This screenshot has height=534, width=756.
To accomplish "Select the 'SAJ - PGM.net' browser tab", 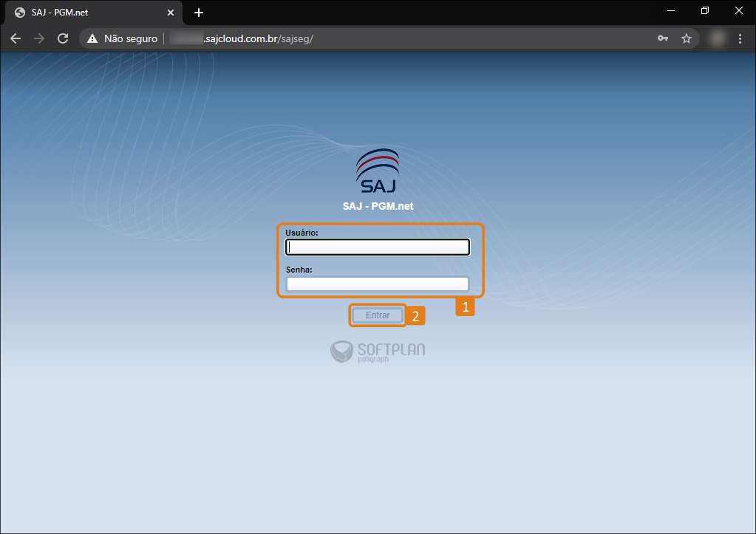I will 89,13.
